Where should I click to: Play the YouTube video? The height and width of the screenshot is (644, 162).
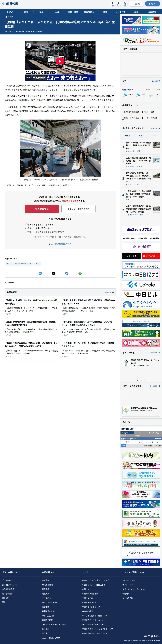(x=60, y=61)
